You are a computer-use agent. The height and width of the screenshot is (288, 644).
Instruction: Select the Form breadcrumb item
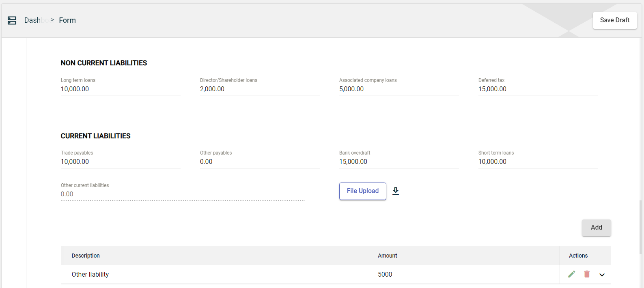[67, 20]
